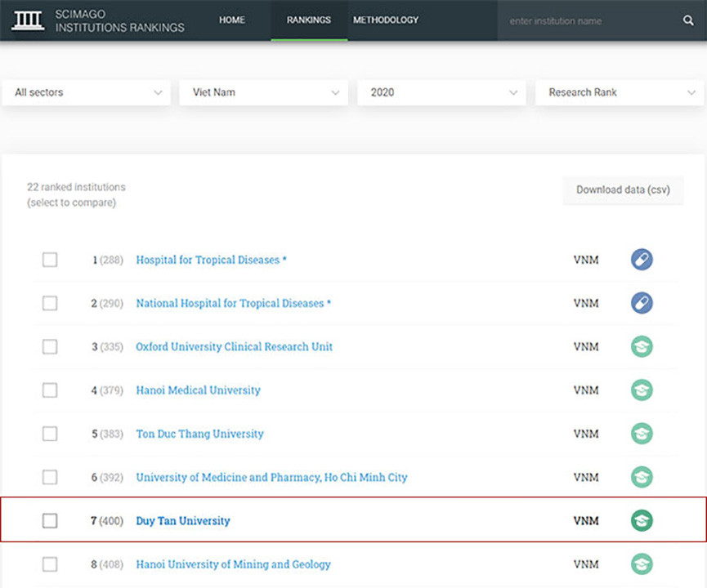The image size is (707, 588).
Task: Open the 2020 year dropdown
Action: [x=442, y=92]
